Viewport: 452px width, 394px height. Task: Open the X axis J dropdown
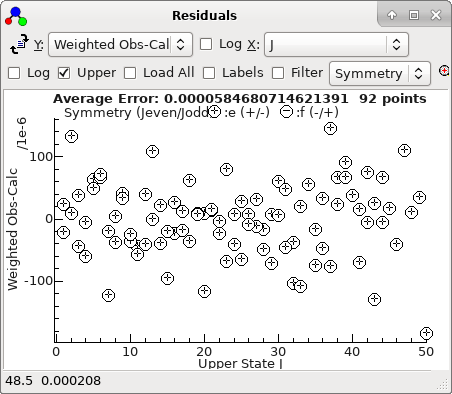(x=336, y=44)
